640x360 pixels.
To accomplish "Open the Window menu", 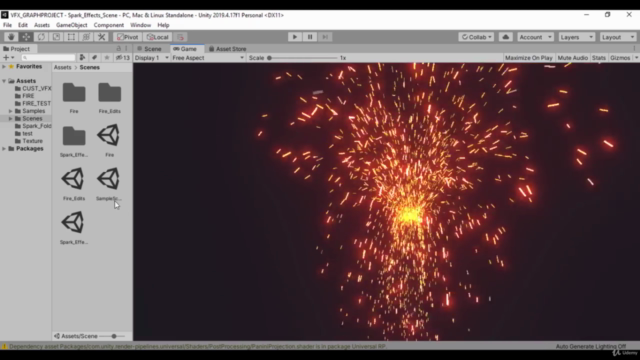I will [x=140, y=25].
